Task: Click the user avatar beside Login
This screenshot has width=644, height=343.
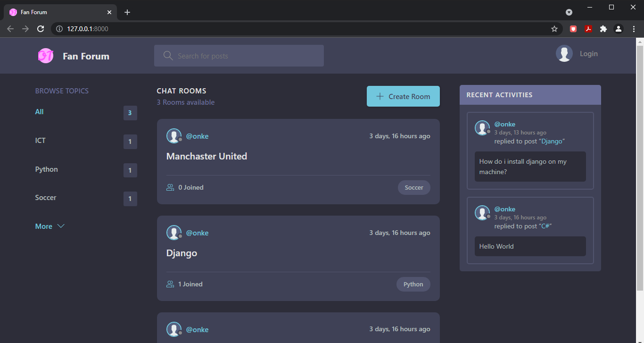Action: [564, 54]
